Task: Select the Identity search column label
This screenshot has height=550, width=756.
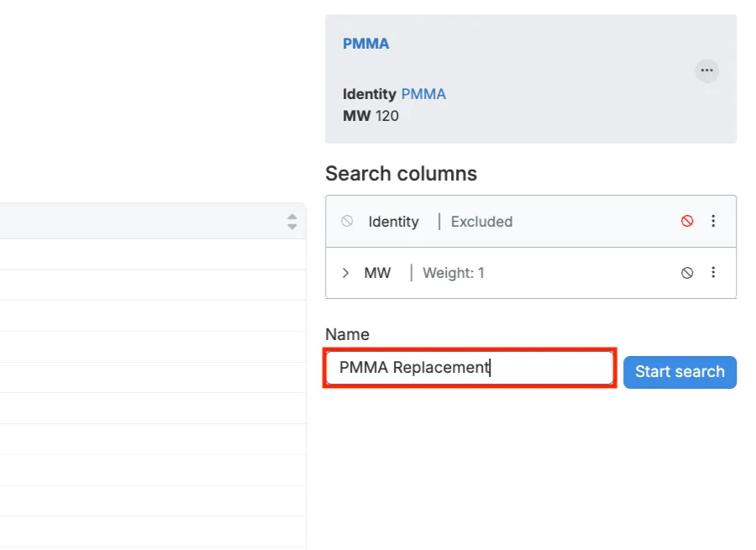Action: (x=393, y=222)
